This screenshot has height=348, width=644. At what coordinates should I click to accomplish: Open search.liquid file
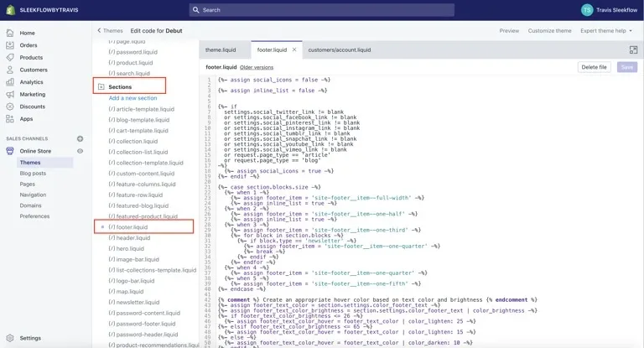click(x=129, y=74)
